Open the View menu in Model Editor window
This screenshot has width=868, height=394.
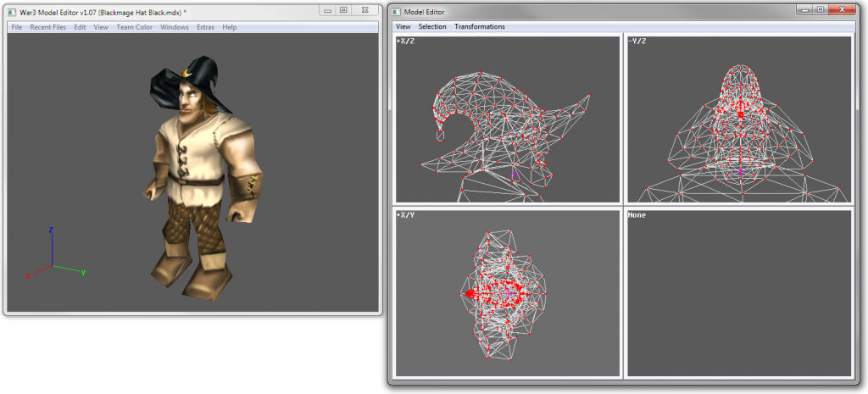[403, 26]
